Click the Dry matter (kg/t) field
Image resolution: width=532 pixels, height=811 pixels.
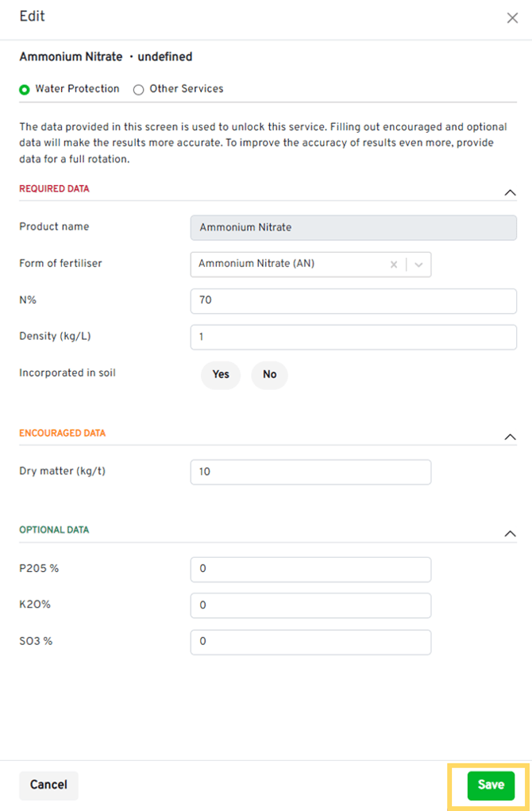pos(310,472)
